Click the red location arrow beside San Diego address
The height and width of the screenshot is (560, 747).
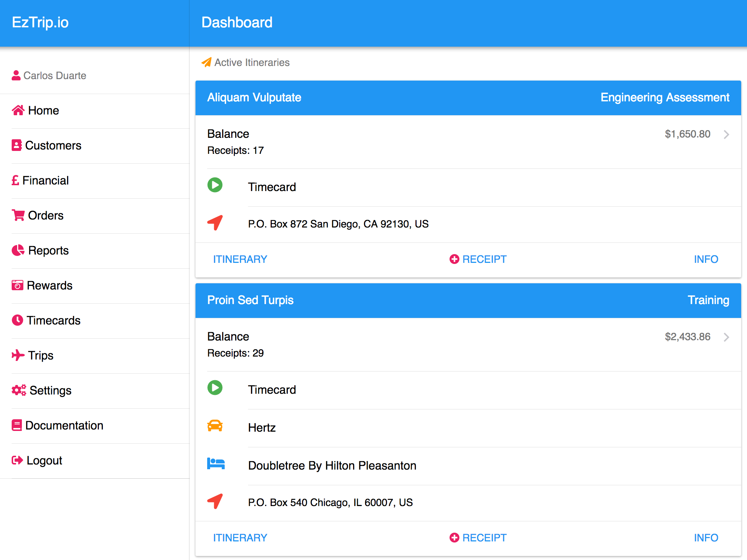(x=215, y=222)
